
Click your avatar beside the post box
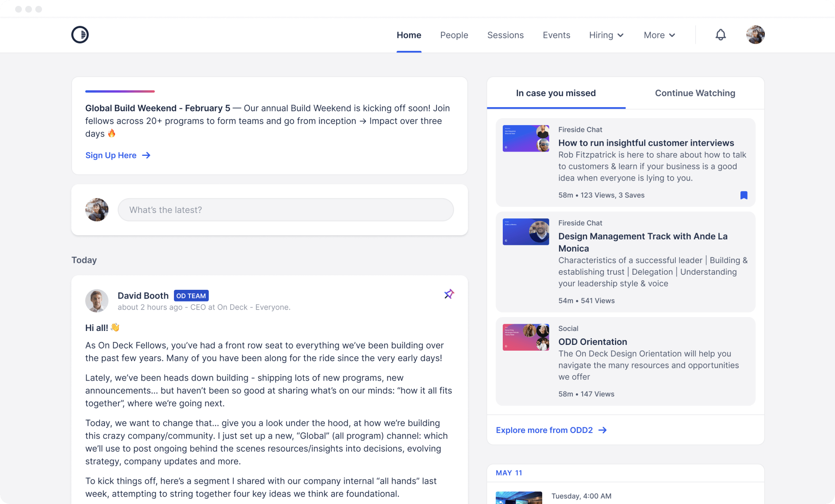pyautogui.click(x=97, y=210)
